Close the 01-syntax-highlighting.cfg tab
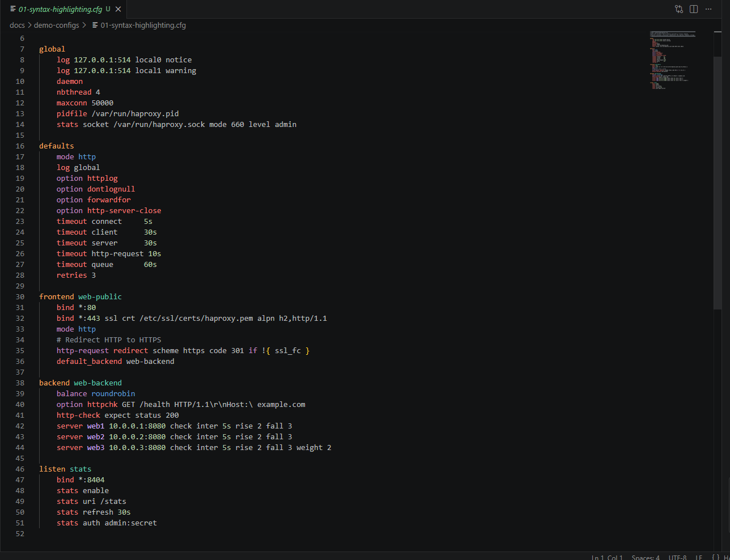Viewport: 730px width, 560px height. (117, 9)
